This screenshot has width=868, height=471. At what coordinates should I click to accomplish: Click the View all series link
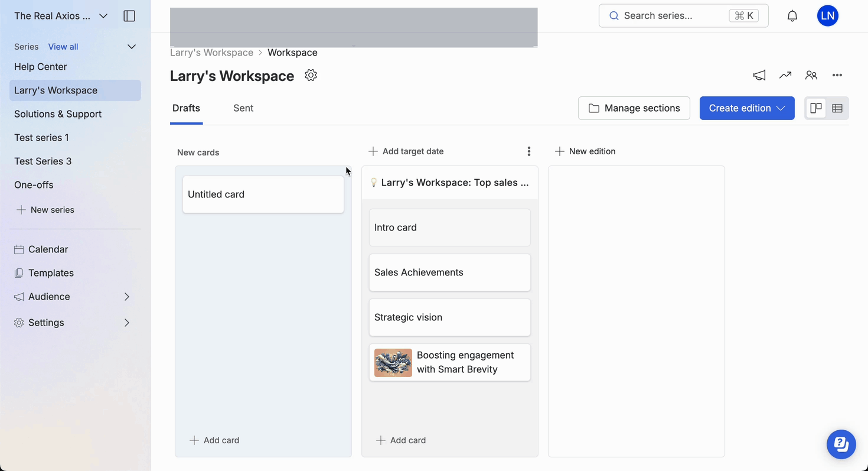(63, 47)
